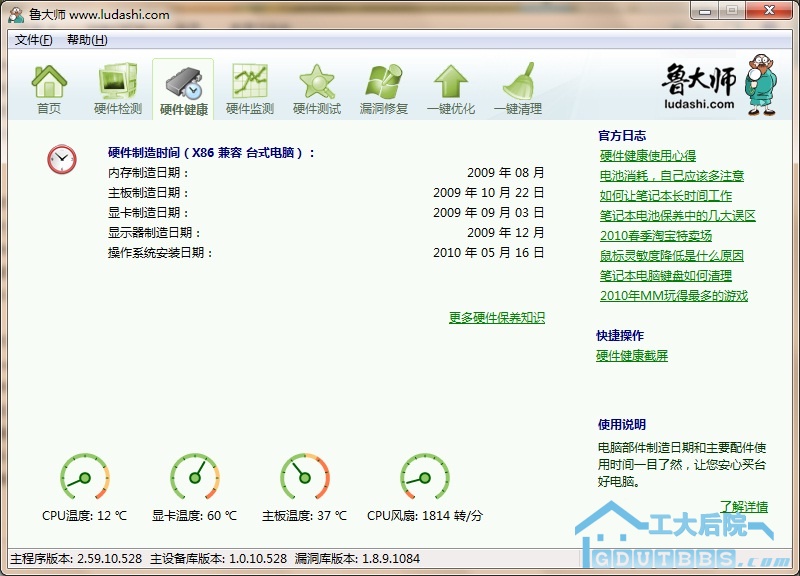
Task: Click the 硬件健康截屏 quick action link
Action: point(632,355)
